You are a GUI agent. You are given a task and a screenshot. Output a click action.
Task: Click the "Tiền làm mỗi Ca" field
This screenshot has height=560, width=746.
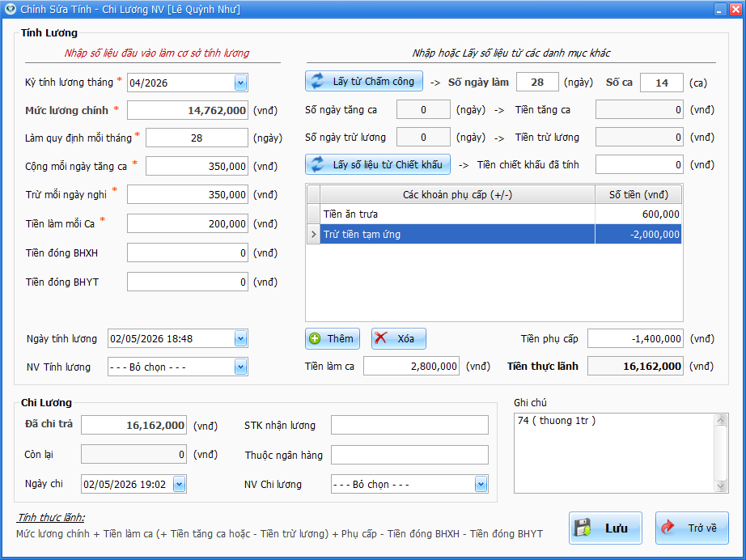(x=188, y=223)
